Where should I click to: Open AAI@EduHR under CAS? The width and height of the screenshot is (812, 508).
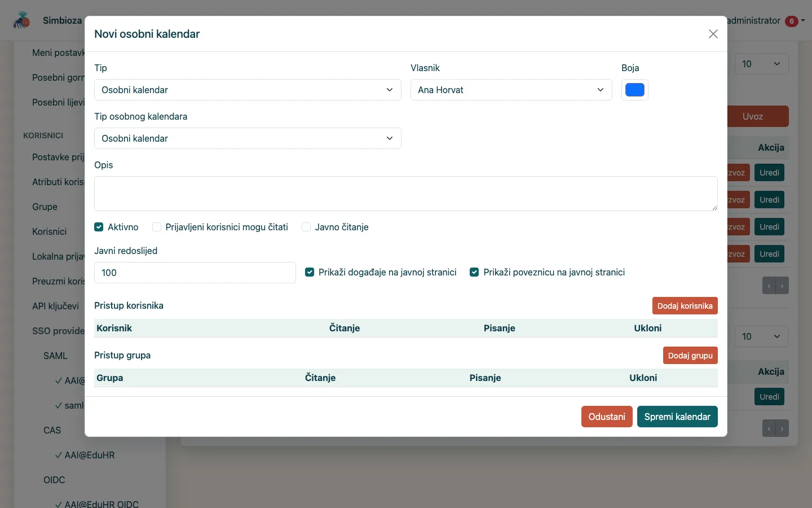point(90,455)
